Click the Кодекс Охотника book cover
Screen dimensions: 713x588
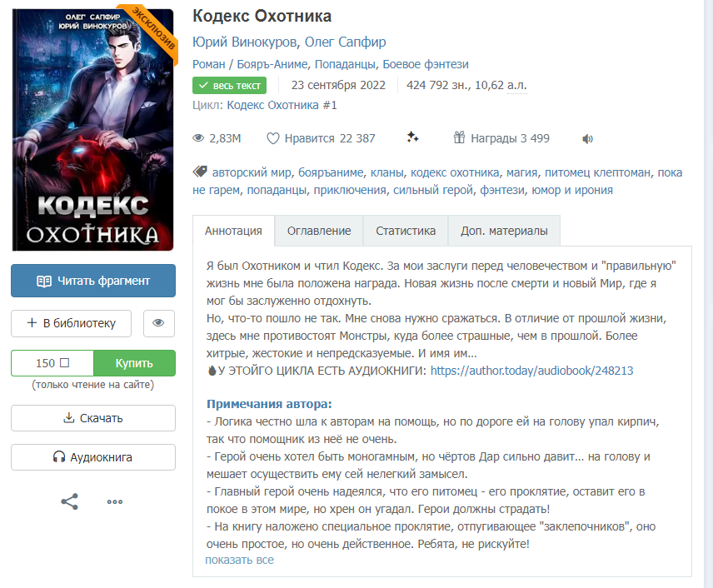92,130
